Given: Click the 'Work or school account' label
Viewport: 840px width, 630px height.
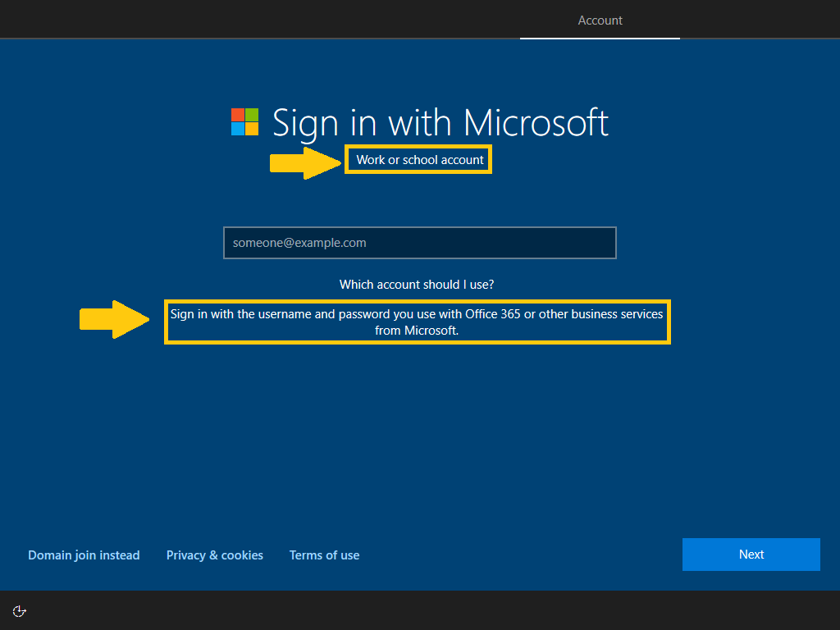Looking at the screenshot, I should click(x=418, y=159).
